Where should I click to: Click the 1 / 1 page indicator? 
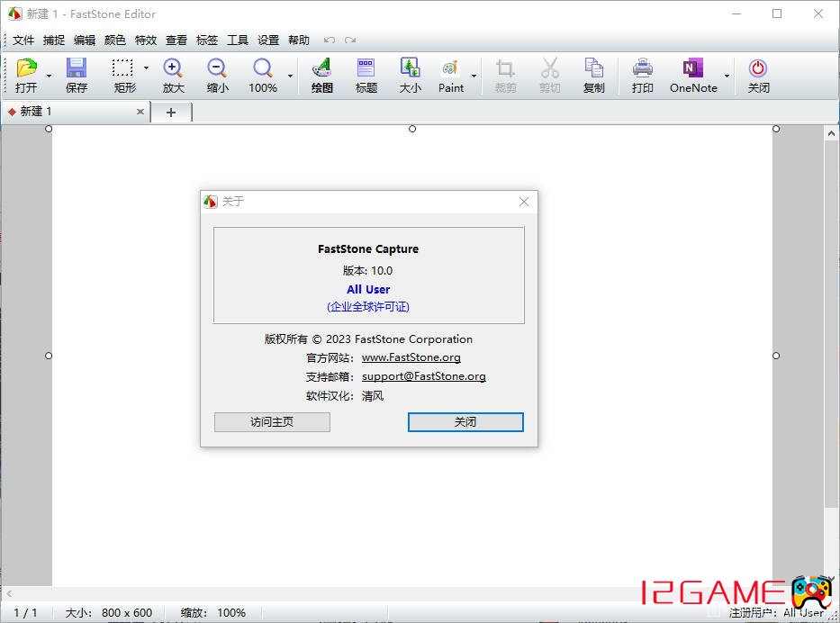(x=25, y=612)
